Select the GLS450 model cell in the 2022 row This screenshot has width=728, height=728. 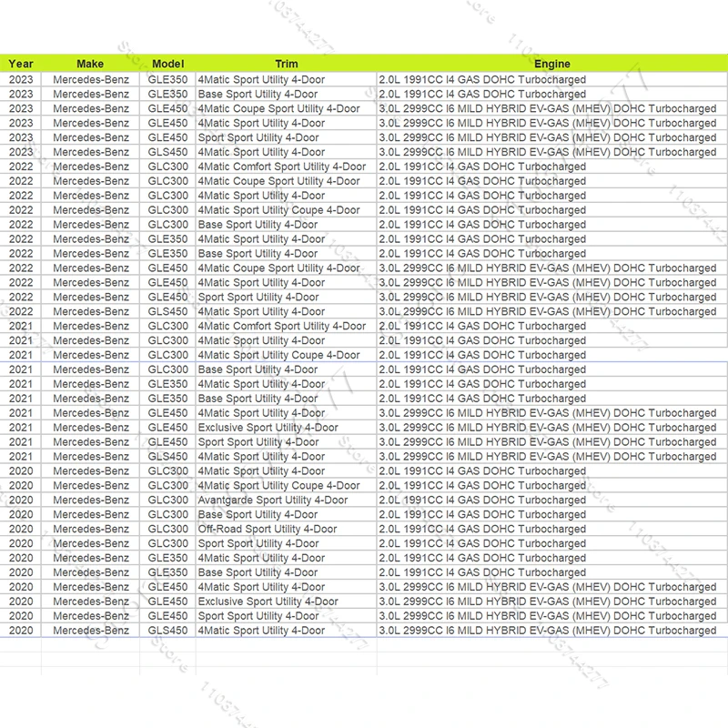pos(167,311)
